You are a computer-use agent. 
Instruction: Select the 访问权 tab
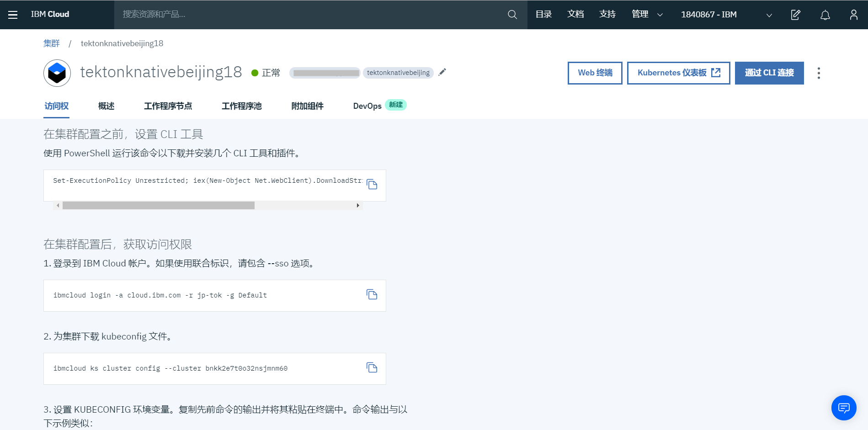[56, 106]
